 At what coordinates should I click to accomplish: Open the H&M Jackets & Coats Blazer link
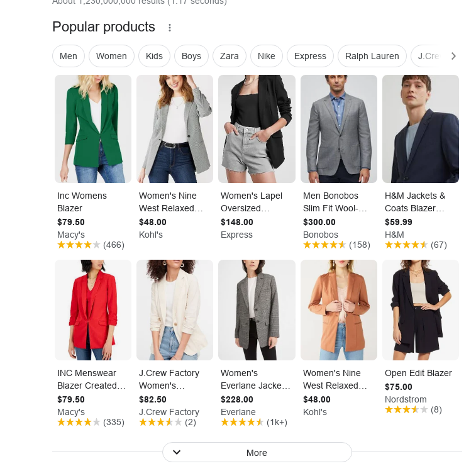click(x=415, y=202)
